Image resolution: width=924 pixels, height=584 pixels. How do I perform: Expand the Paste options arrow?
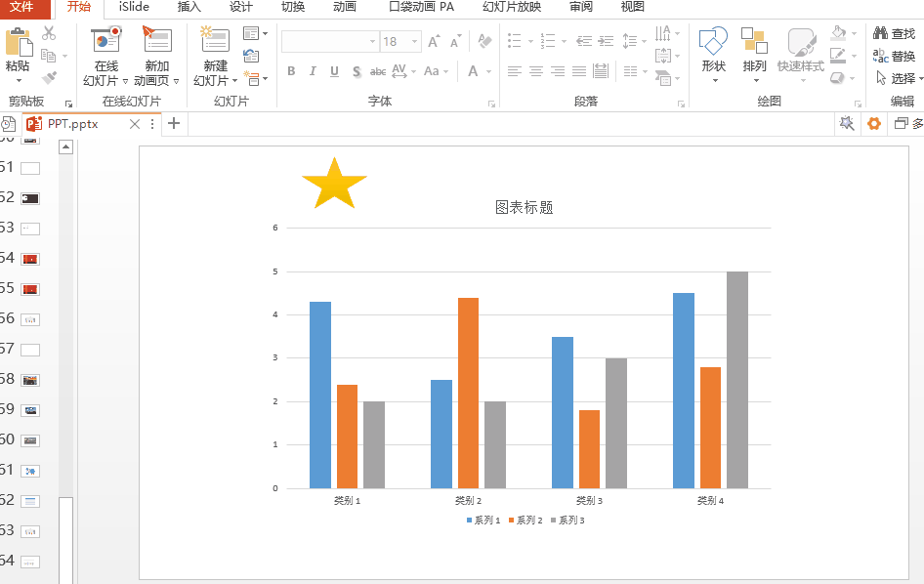[x=19, y=81]
